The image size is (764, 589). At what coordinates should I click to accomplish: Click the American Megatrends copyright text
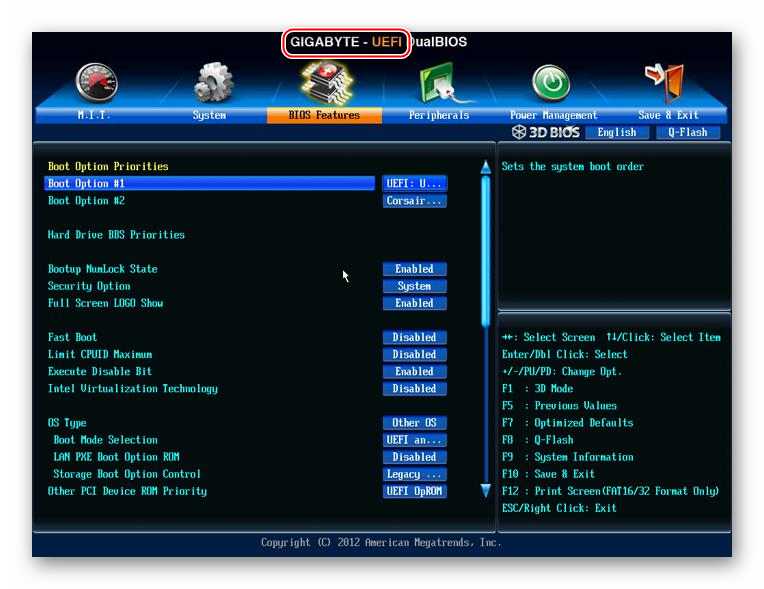pos(381,543)
